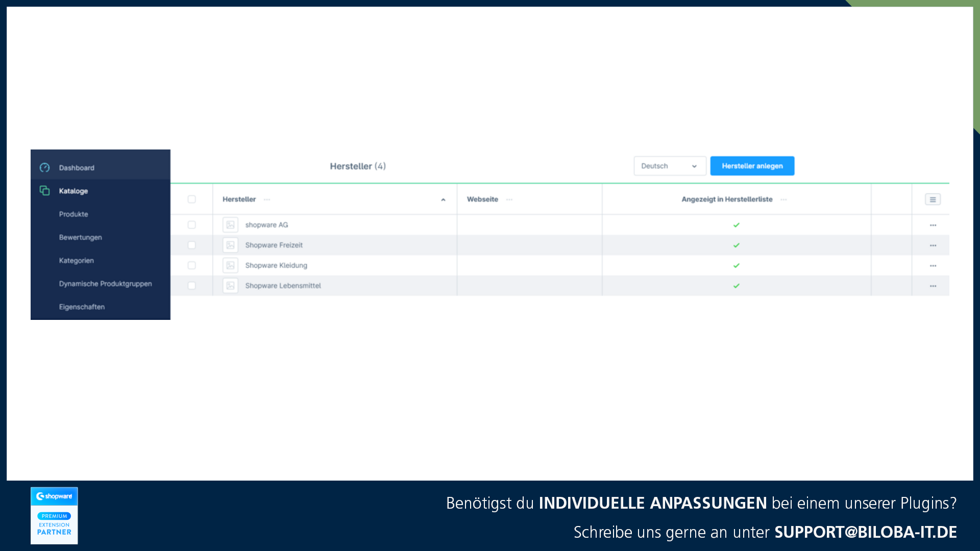980x551 pixels.
Task: Open the column settings list icon
Action: coord(933,199)
